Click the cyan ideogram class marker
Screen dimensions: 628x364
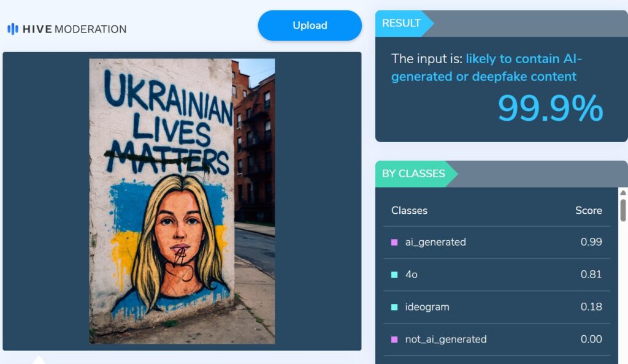pos(394,307)
